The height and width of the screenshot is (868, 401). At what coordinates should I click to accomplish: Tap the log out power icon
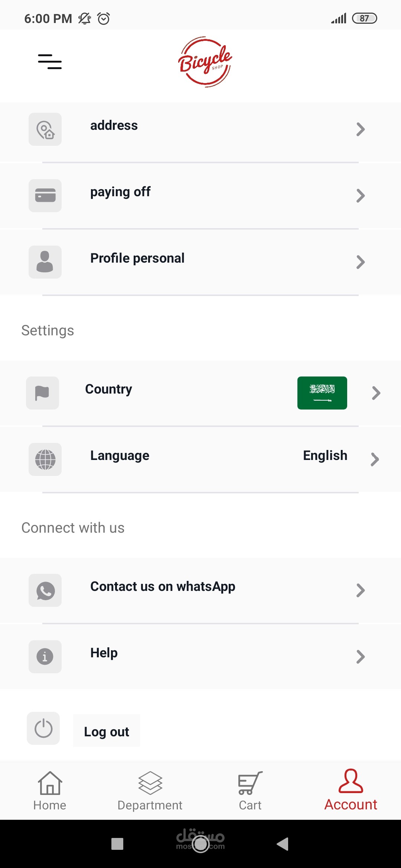pos(43,728)
